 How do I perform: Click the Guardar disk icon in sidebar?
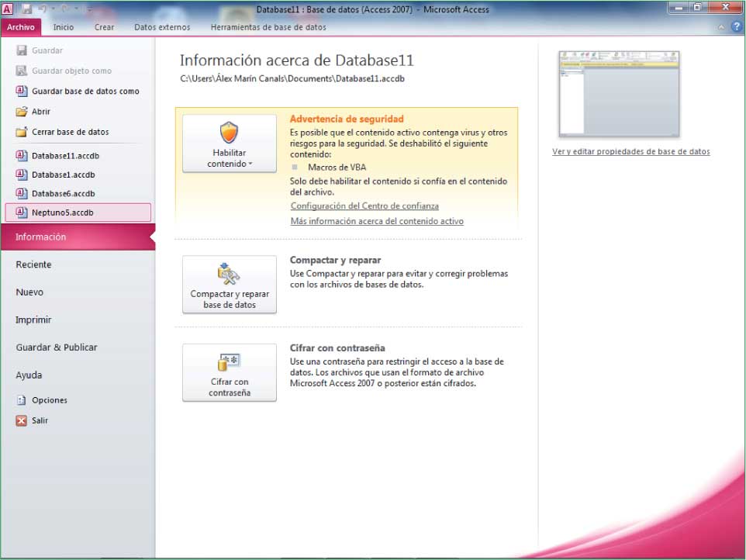[22, 50]
